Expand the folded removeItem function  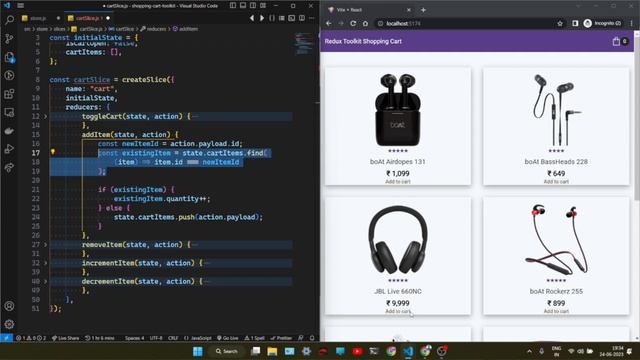[45, 245]
